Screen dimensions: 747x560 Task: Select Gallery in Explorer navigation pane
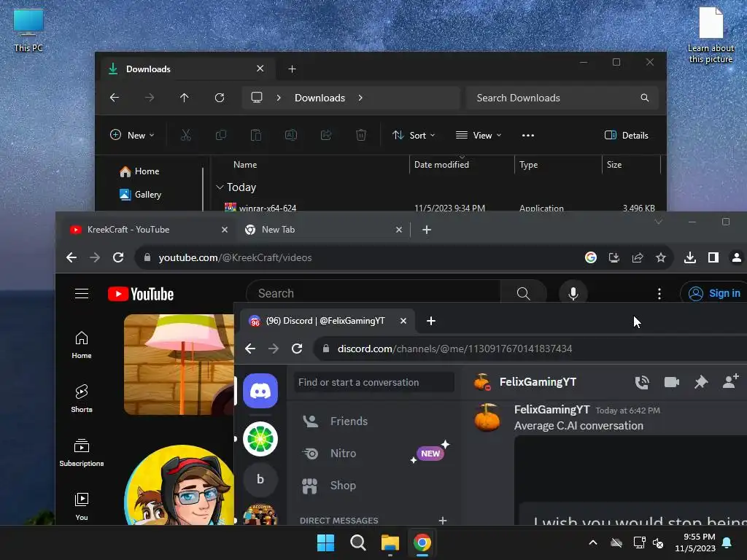(147, 194)
